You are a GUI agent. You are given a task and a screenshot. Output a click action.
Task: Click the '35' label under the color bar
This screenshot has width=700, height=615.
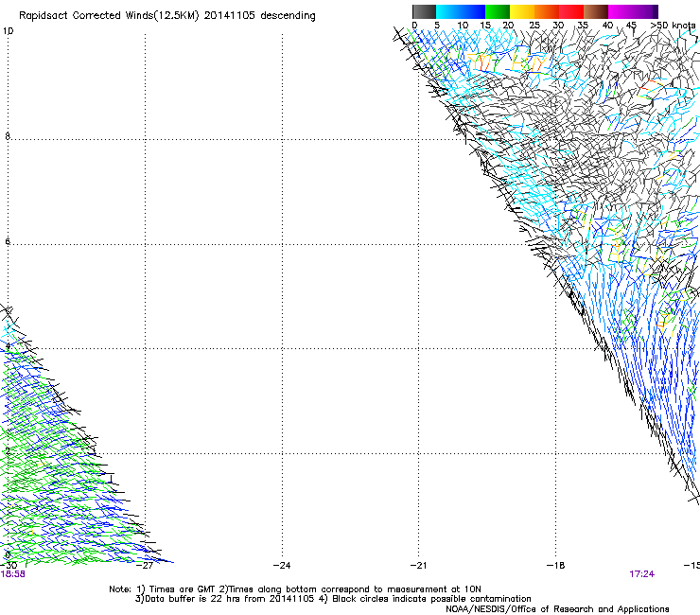(583, 26)
